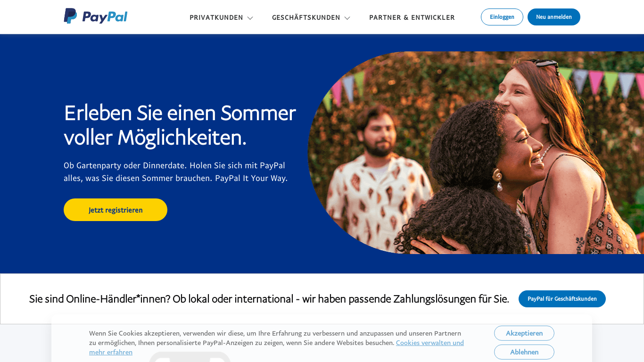This screenshot has width=644, height=362.
Task: Accept cookies with Akzeptieren
Action: coord(524,333)
